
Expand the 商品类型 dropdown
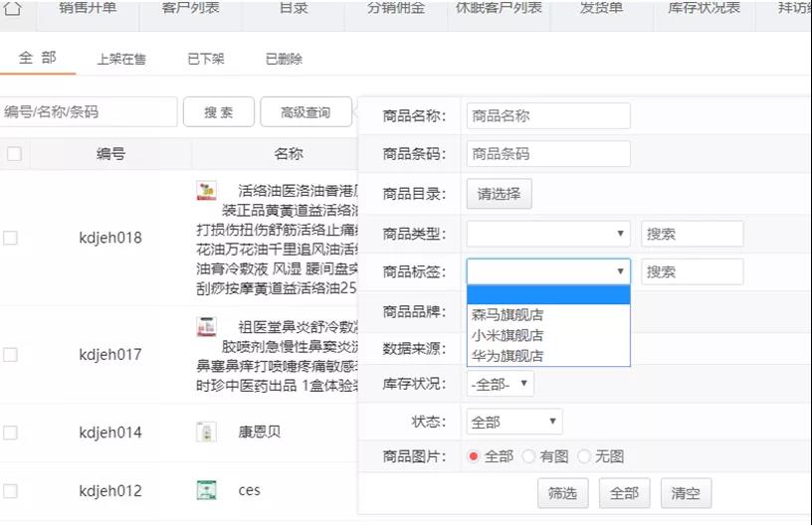pos(548,234)
